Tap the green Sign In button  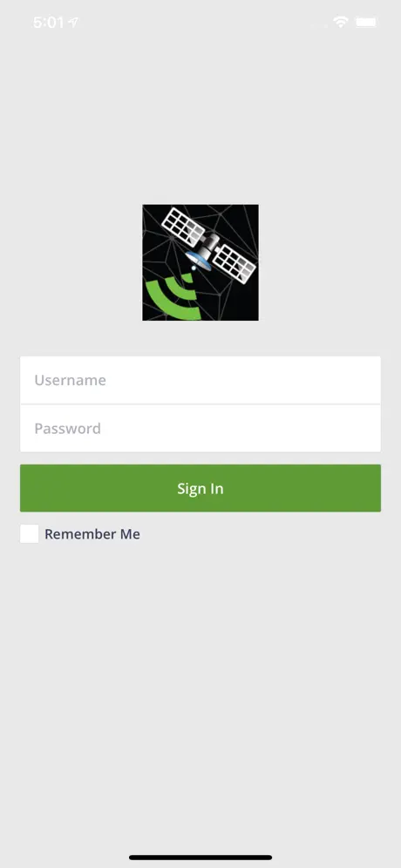(x=200, y=488)
